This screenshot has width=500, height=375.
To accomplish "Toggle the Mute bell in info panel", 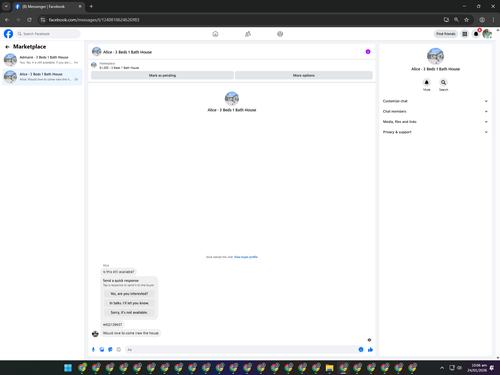I will coord(427,82).
